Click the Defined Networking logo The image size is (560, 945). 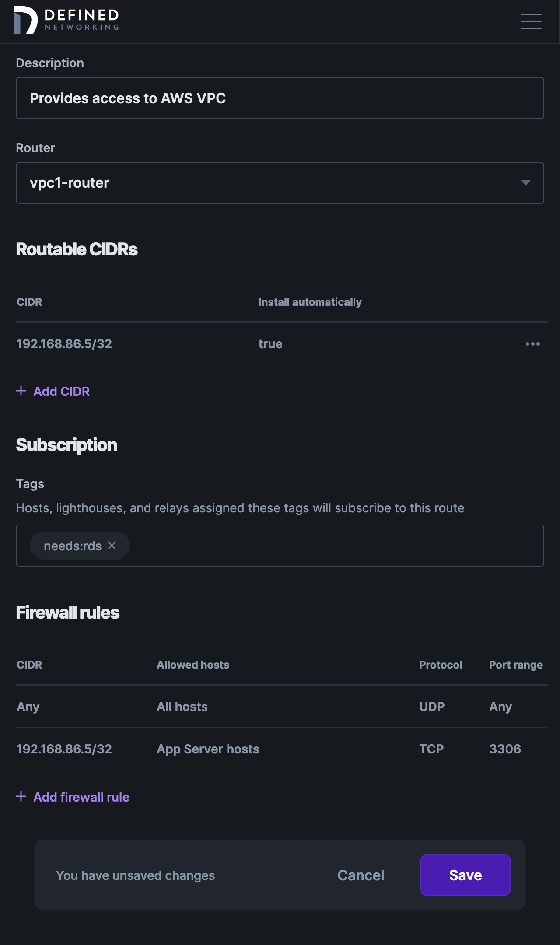(66, 20)
